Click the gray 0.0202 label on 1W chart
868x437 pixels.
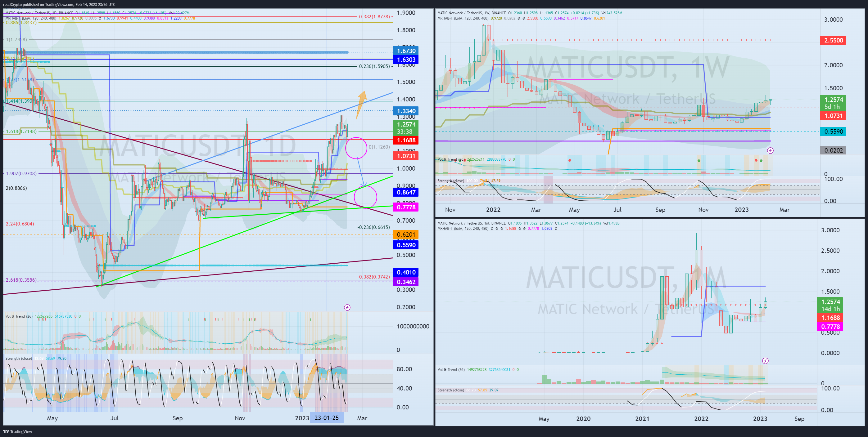tap(833, 150)
